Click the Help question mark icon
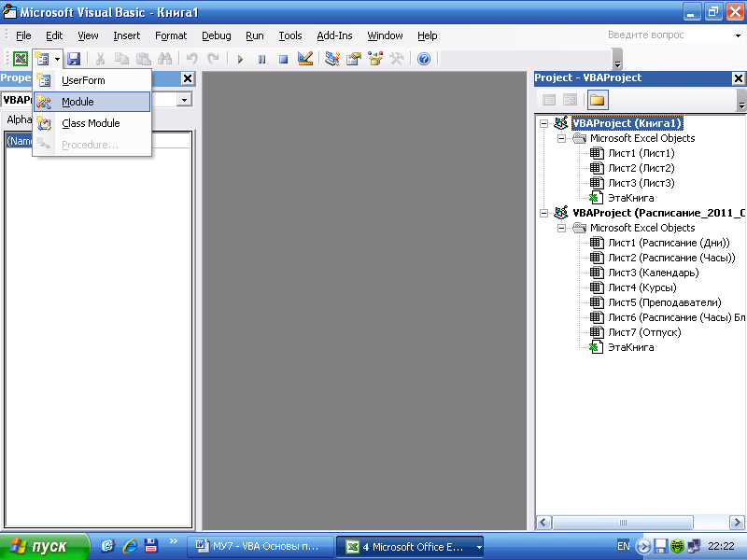The height and width of the screenshot is (560, 747). click(x=424, y=59)
